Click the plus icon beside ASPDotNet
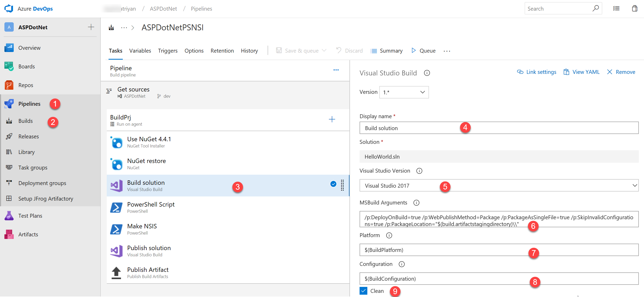The width and height of the screenshot is (644, 297). tap(91, 27)
